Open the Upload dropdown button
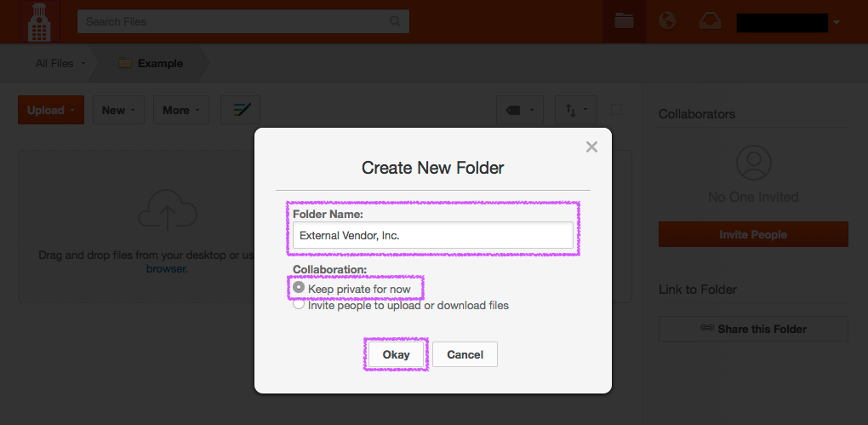 click(51, 110)
